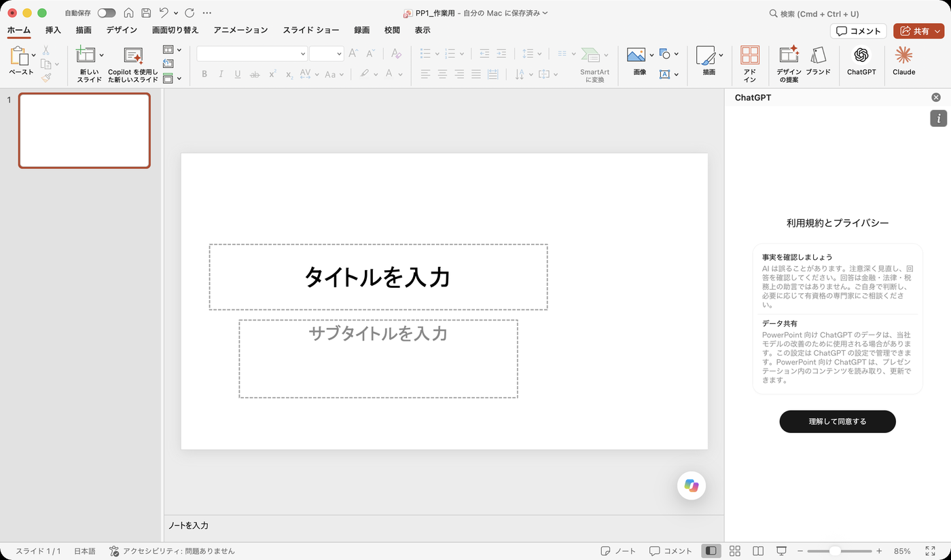Insert a picture with the 画像 icon
Screen dimensions: 951x560
pos(636,55)
